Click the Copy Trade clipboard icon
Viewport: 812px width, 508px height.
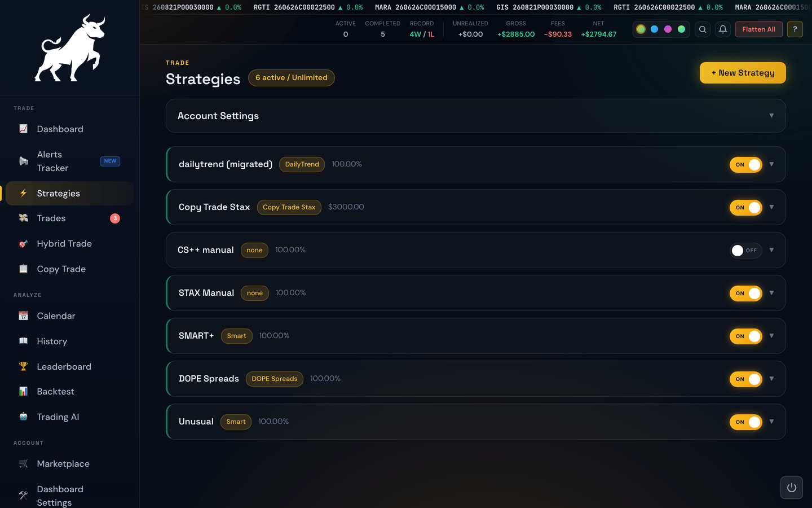pyautogui.click(x=23, y=269)
